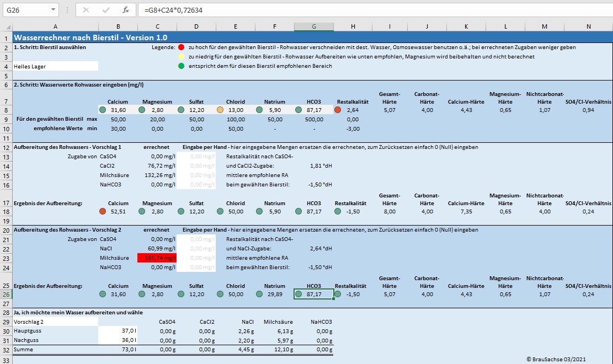This screenshot has width=613, height=364.
Task: Click the Cancel (X) icon in formula bar
Action: (x=86, y=10)
